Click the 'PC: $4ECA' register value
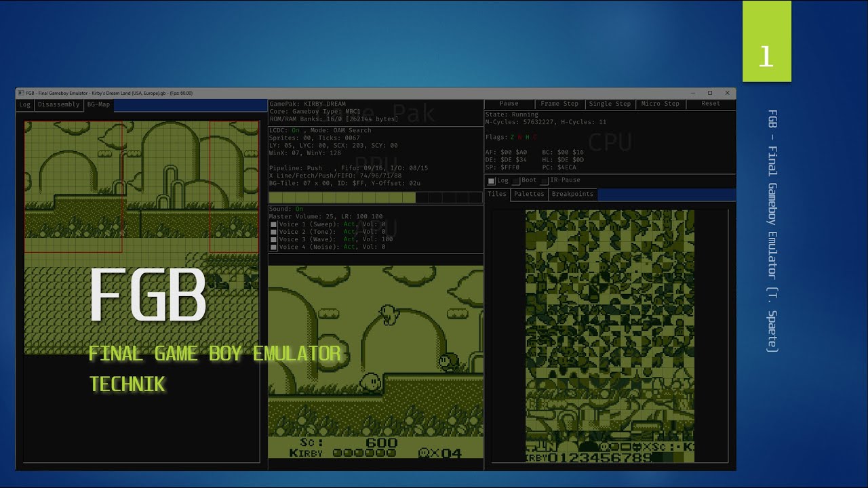The height and width of the screenshot is (488, 868). pos(559,167)
